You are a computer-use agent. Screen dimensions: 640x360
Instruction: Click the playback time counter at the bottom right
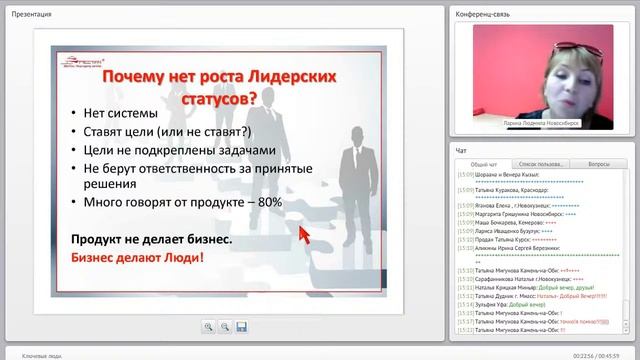click(596, 356)
